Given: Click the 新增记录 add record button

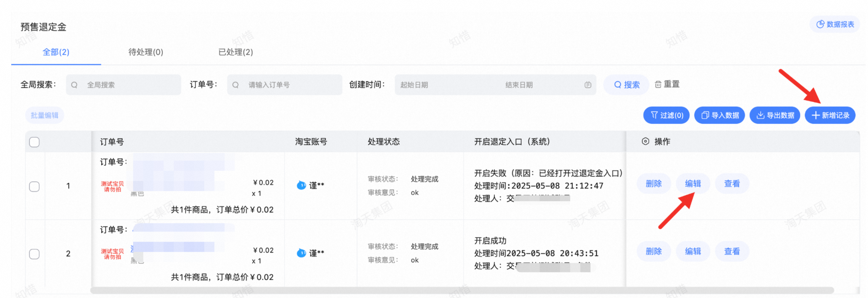Looking at the screenshot, I should (x=830, y=115).
